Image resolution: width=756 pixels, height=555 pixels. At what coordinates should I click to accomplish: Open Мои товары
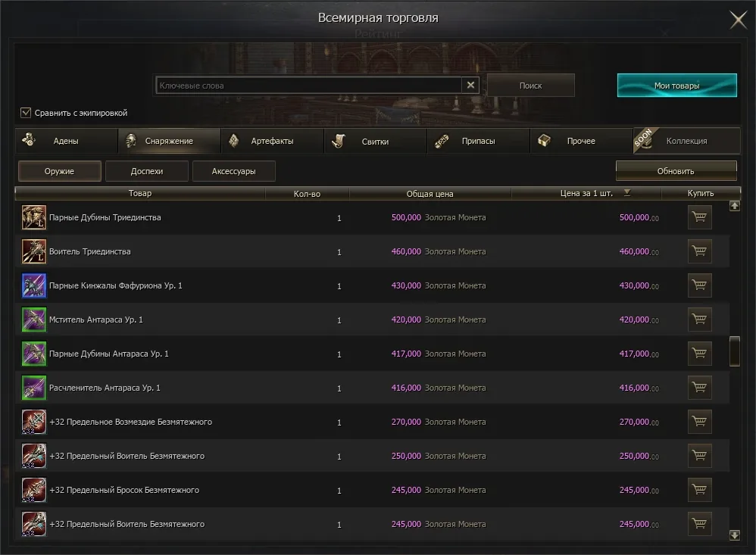pos(677,86)
